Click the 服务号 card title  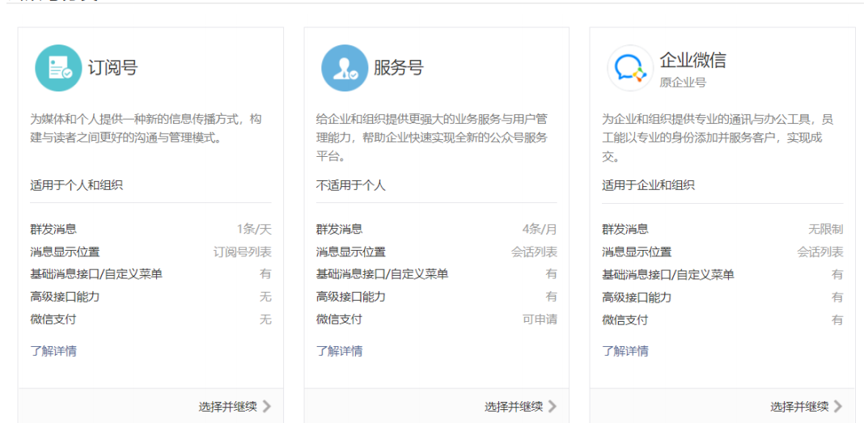point(399,68)
